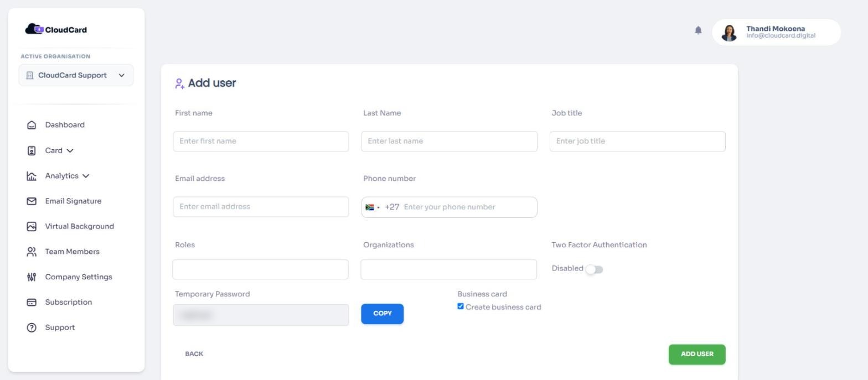Toggle Two Factor Authentication switch
This screenshot has height=380, width=868.
tap(594, 269)
